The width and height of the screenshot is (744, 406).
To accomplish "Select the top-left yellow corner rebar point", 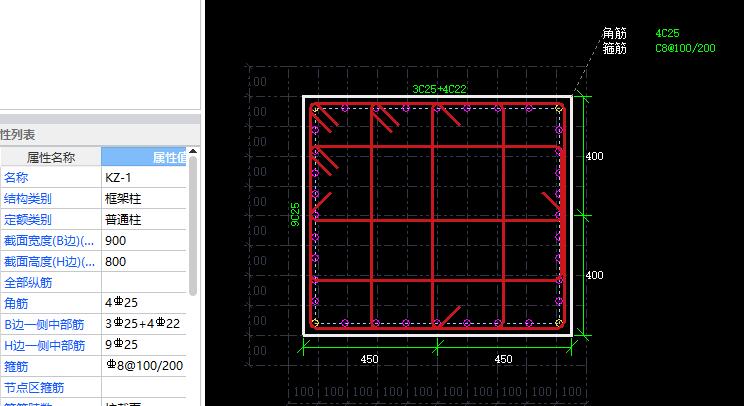I will pos(315,109).
